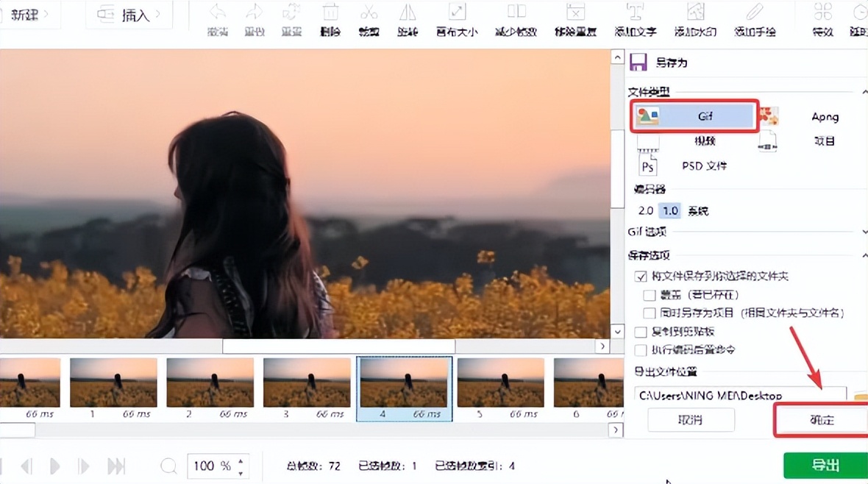This screenshot has width=868, height=484.
Task: Select the 添加手绘 free drawing pencil tool
Action: [755, 20]
